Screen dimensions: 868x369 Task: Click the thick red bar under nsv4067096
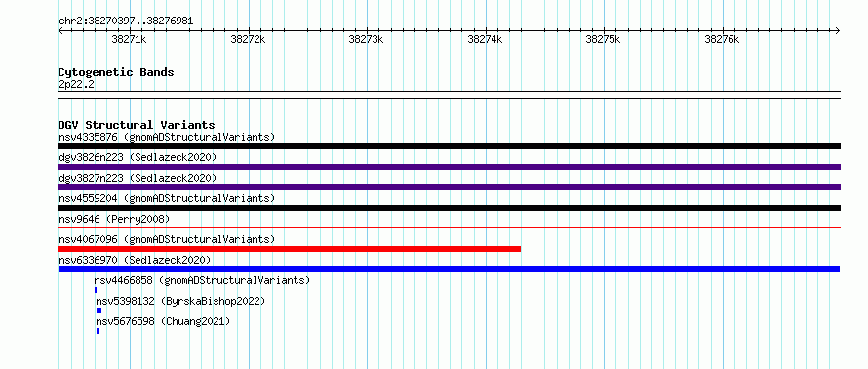tap(289, 249)
